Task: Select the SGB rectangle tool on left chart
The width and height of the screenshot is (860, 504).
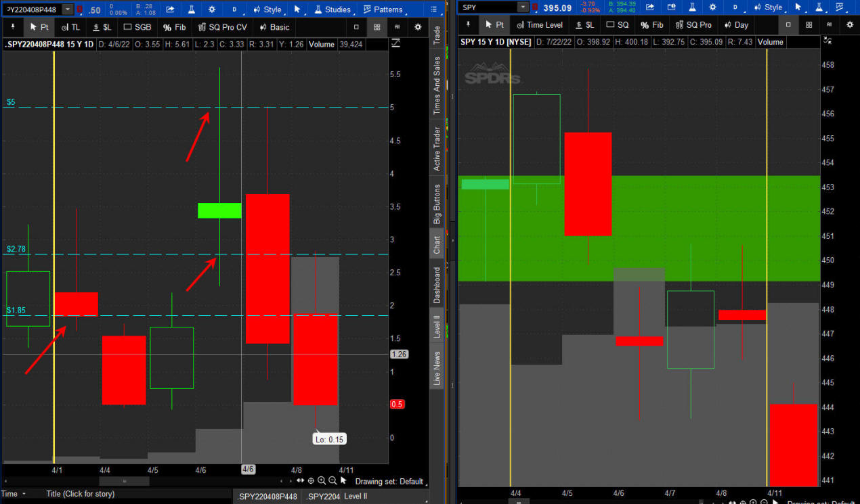Action: (137, 27)
